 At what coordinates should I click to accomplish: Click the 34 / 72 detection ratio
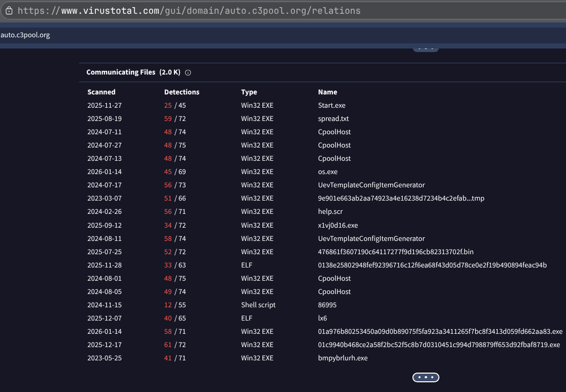(175, 225)
